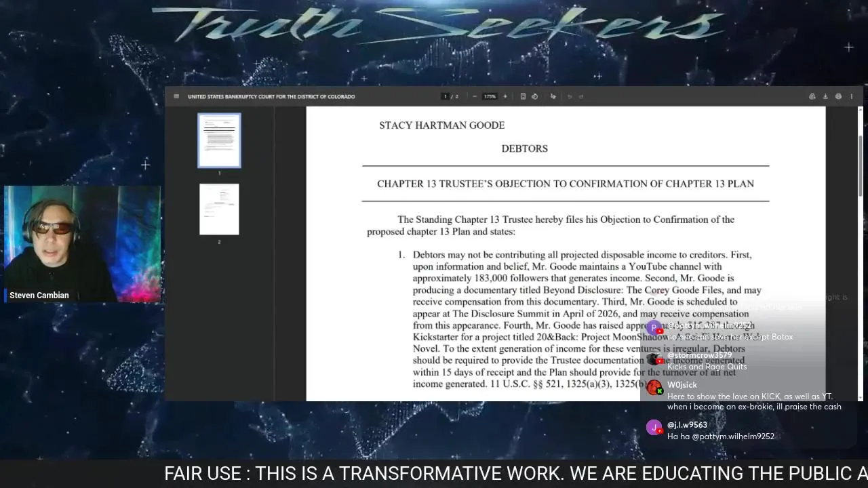Zoom out with the minus button
The height and width of the screenshot is (488, 868).
(474, 96)
